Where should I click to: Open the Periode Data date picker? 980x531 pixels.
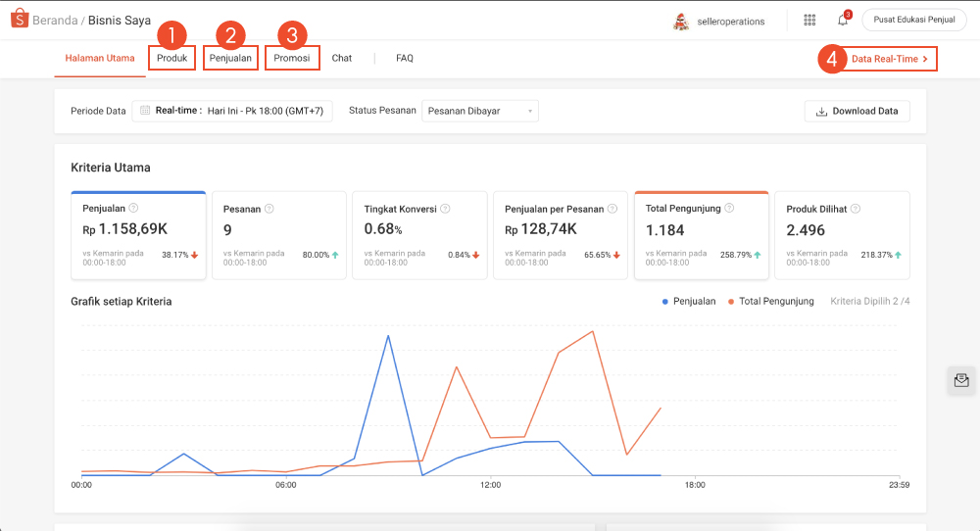pos(232,111)
